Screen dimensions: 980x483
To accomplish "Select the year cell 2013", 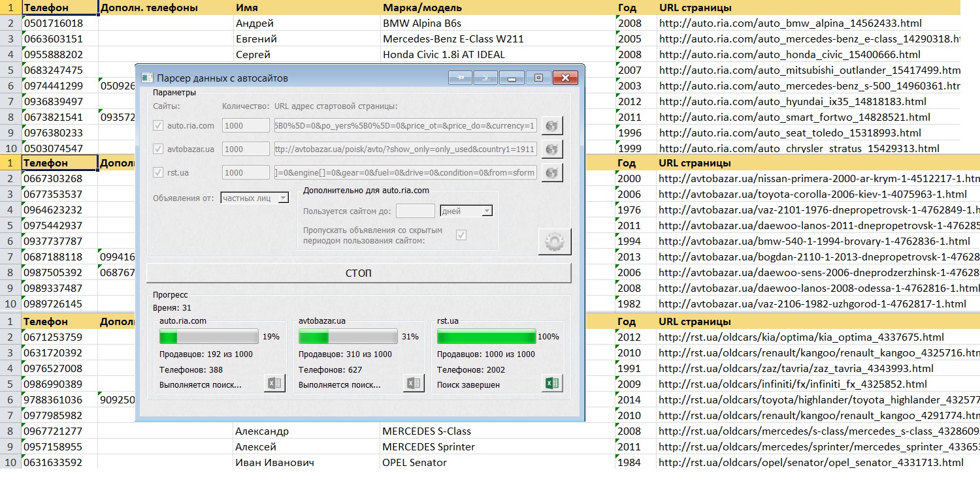I will click(x=635, y=257).
